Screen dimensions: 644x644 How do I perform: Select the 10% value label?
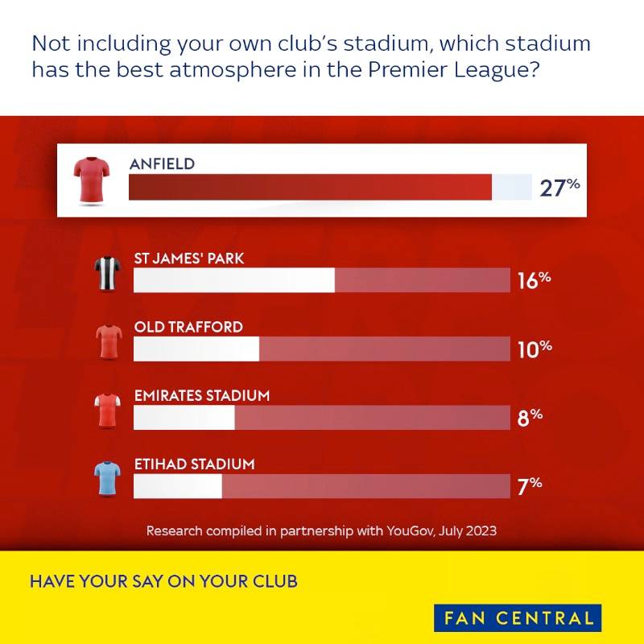(x=534, y=349)
